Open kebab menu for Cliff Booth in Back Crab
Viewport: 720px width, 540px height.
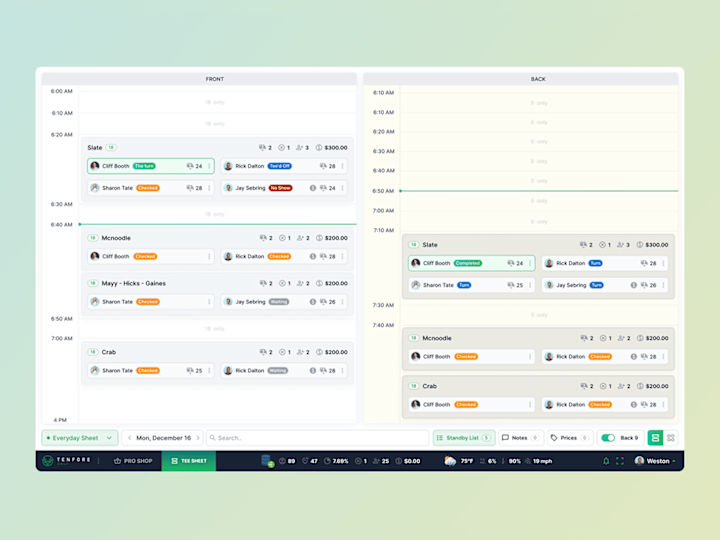point(530,405)
